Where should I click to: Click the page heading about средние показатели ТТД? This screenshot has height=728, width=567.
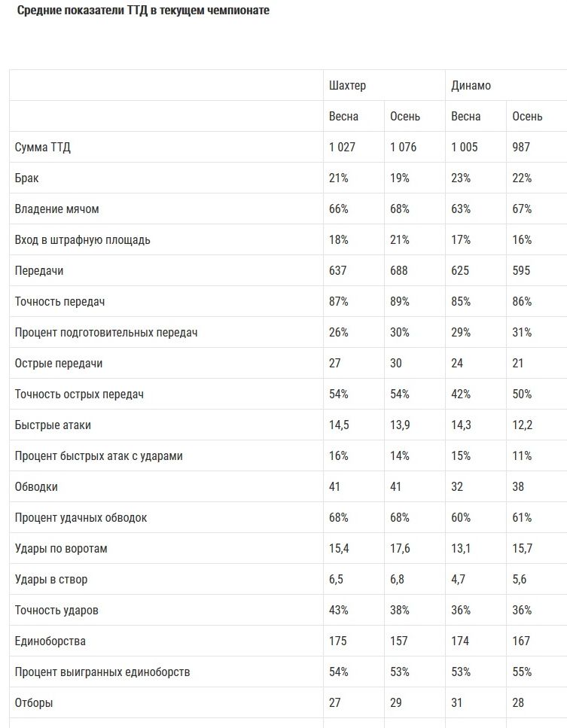click(x=143, y=11)
